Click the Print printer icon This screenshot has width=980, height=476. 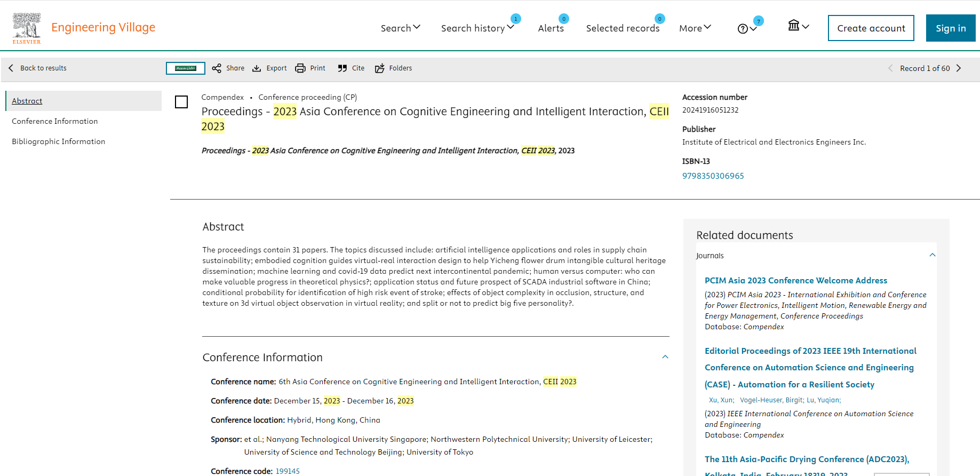[300, 68]
